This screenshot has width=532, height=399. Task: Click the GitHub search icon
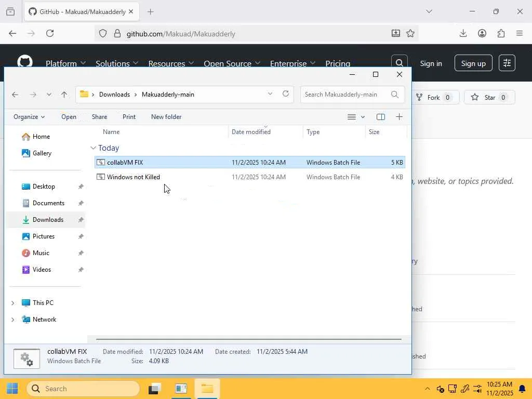[400, 63]
